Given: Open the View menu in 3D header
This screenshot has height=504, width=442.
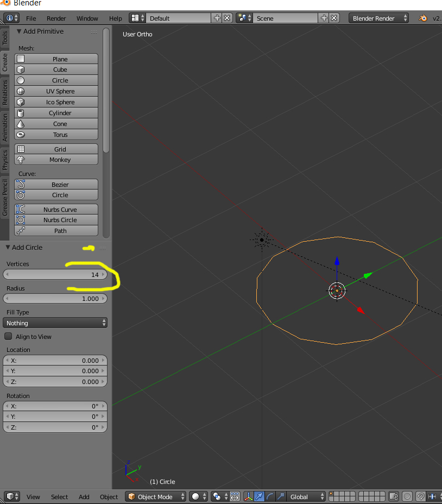Looking at the screenshot, I should point(33,496).
